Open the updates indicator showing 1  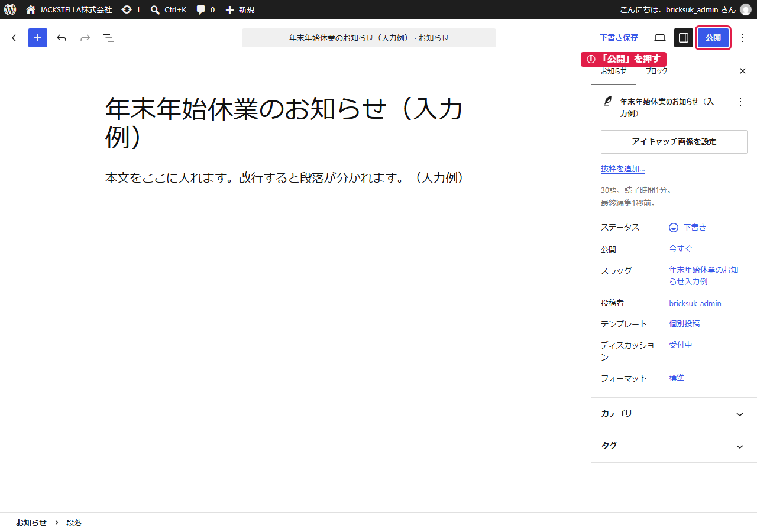coord(131,9)
